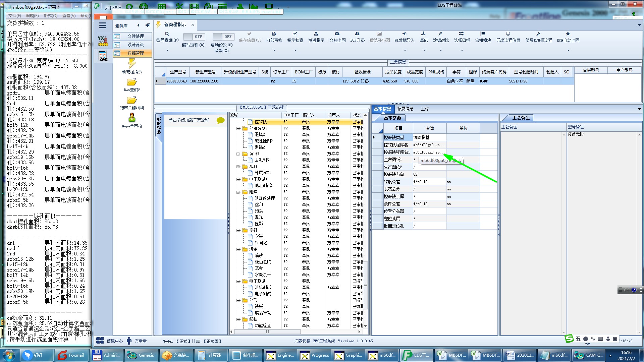The image size is (644, 362).
Task: Open dropdown arrow under 型号查询
Action: pyautogui.click(x=167, y=51)
